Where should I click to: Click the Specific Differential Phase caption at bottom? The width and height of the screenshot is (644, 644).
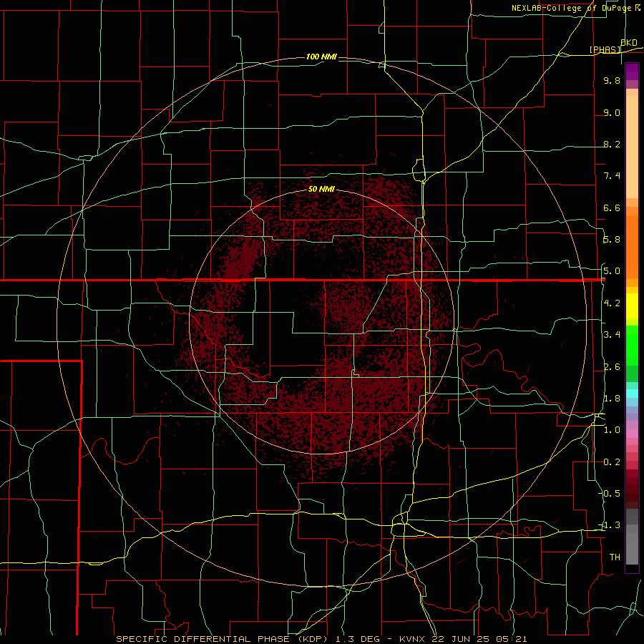click(321, 639)
